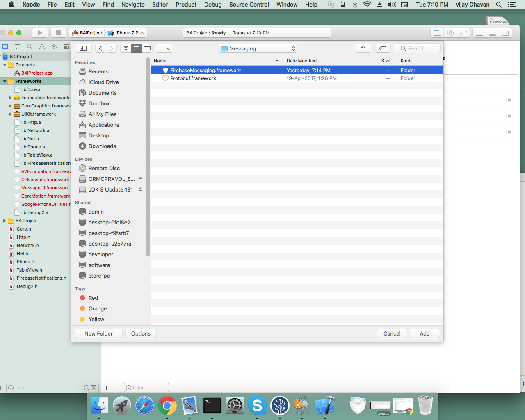Go forward in the file dialog
The image size is (525, 420).
tap(112, 48)
